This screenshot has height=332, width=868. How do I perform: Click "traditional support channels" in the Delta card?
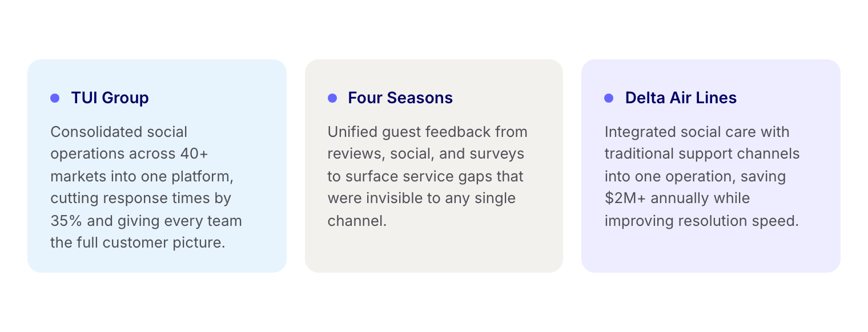[x=702, y=154]
